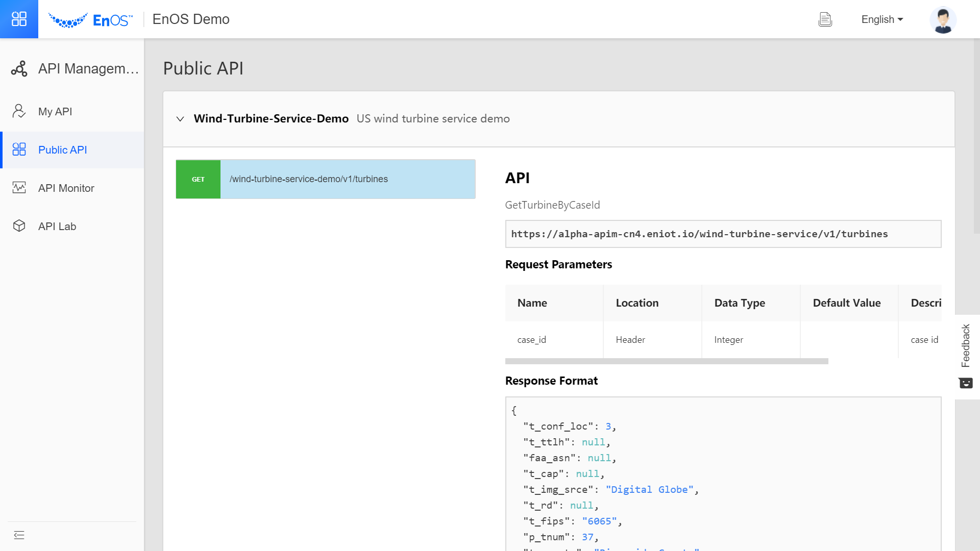Click the collapse sidebar toggle button
980x551 pixels.
19,535
